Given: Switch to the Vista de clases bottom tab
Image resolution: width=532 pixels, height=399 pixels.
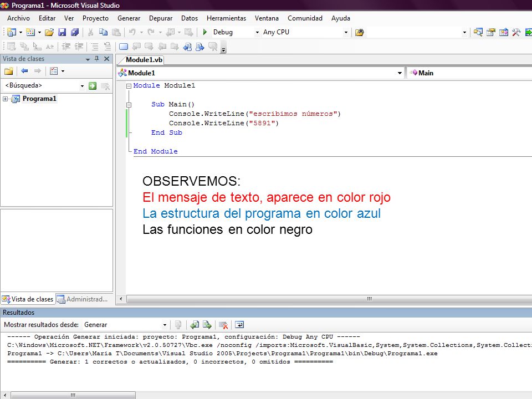Looking at the screenshot, I should click(x=28, y=299).
